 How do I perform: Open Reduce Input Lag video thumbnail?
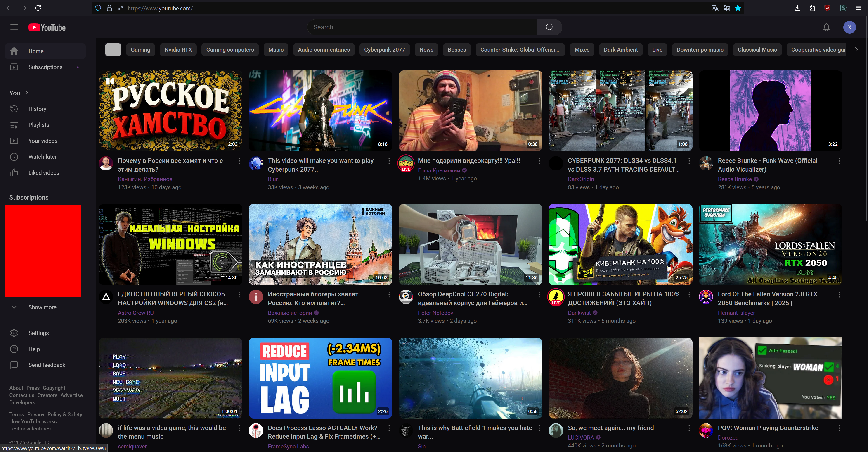click(x=320, y=378)
